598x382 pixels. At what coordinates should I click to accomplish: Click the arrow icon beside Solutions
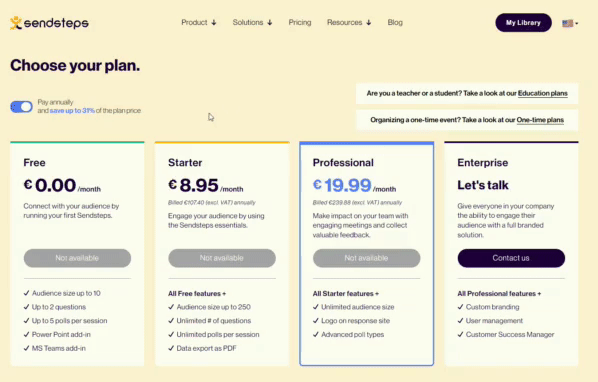coord(270,22)
